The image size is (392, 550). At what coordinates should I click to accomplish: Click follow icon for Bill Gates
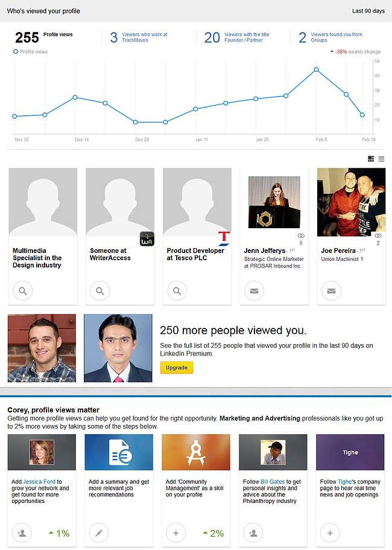pos(253,533)
